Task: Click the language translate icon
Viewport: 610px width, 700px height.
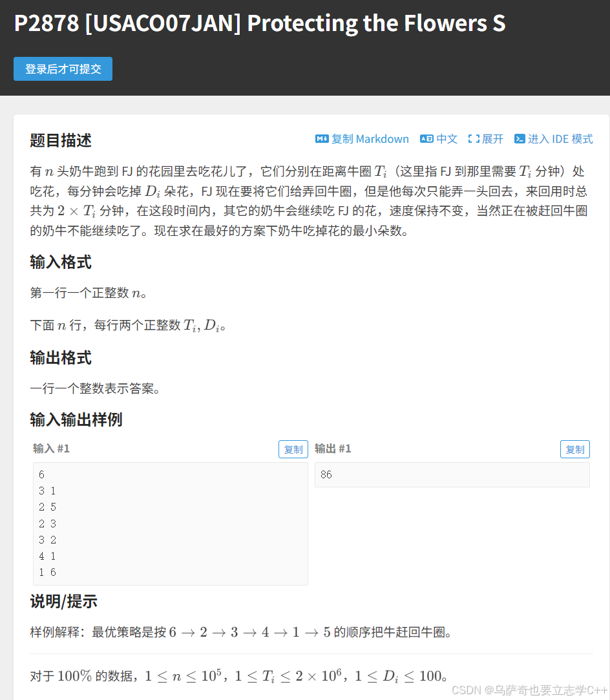Action: point(426,139)
